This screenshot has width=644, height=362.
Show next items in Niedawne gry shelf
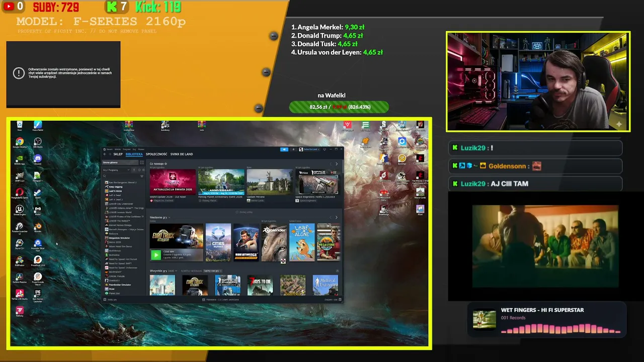coord(337,217)
